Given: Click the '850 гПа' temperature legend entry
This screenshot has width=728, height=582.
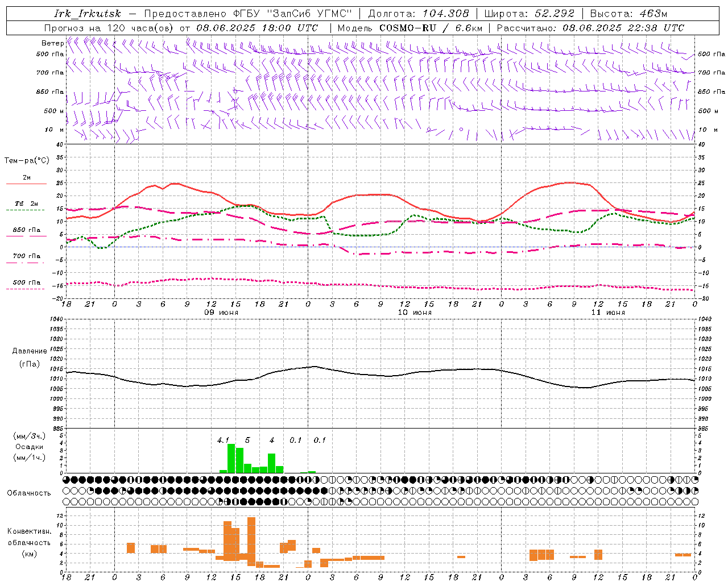Looking at the screenshot, I should (26, 230).
